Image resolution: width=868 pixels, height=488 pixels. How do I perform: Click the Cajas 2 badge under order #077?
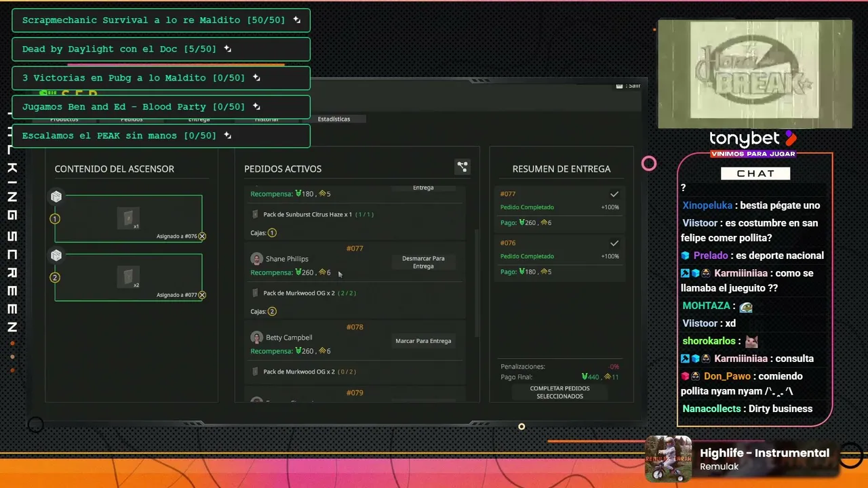tap(272, 311)
